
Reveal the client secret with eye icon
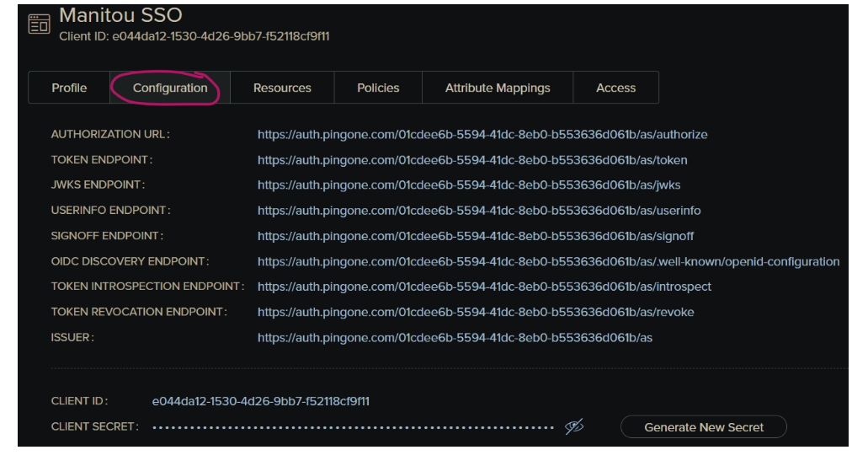pos(574,426)
